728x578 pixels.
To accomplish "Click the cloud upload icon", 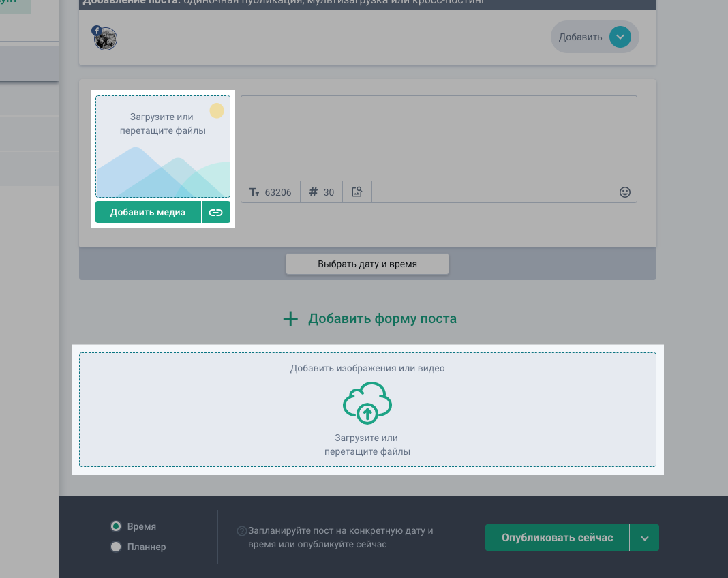I will point(367,404).
